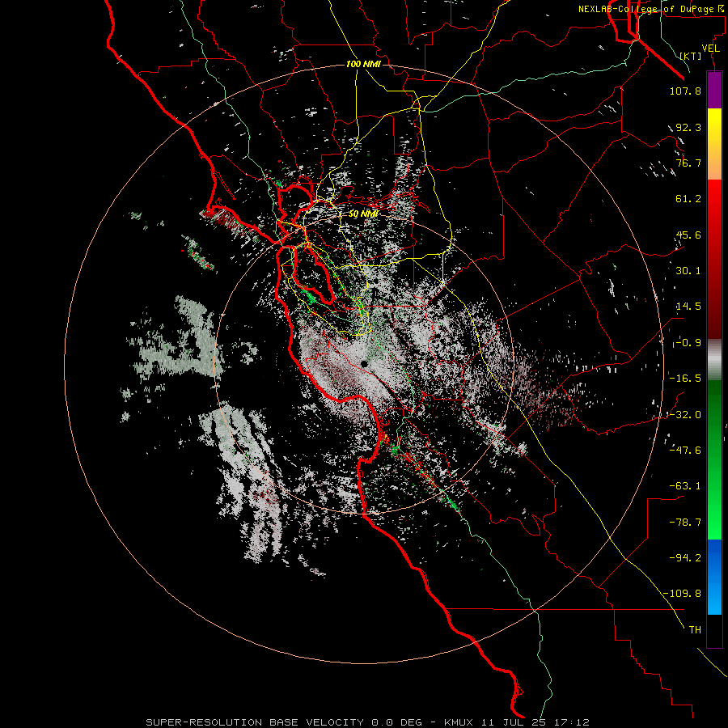The width and height of the screenshot is (728, 728).
Task: Click the red color bar segment
Action: (x=714, y=258)
